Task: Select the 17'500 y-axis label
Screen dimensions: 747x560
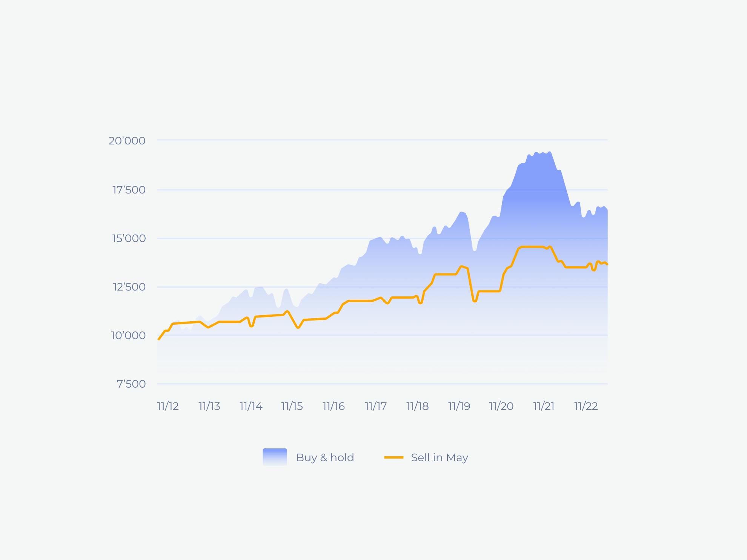Action: point(129,190)
